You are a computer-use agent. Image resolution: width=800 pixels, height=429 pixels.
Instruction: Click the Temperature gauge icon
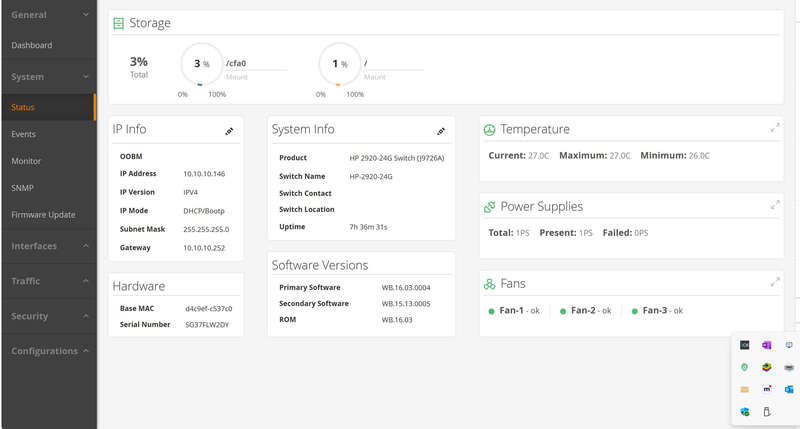489,130
